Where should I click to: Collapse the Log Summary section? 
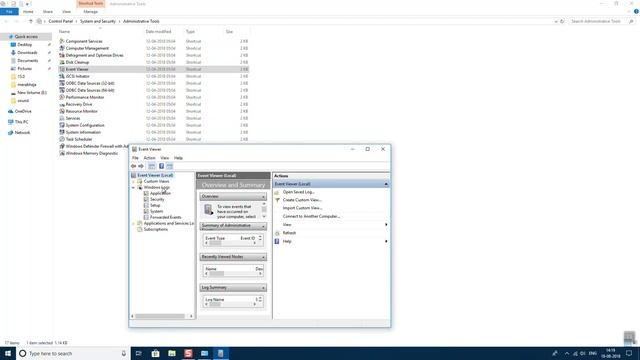(x=263, y=288)
